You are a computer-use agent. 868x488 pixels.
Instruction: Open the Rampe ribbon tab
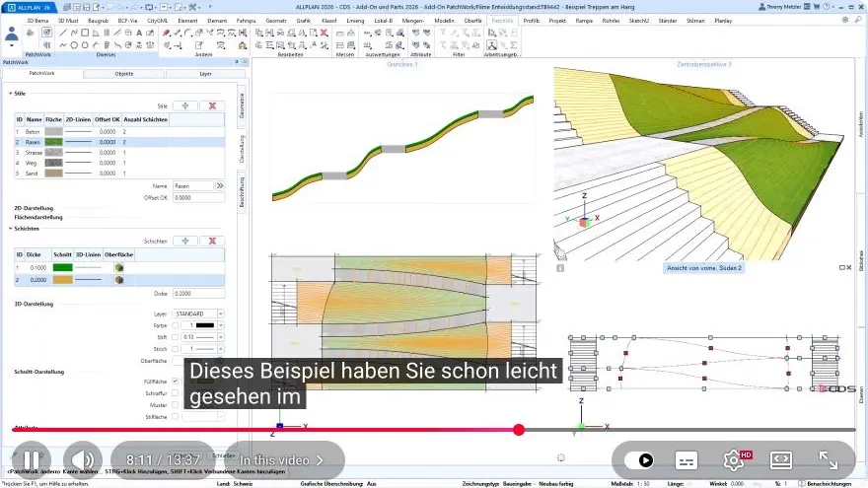(584, 21)
